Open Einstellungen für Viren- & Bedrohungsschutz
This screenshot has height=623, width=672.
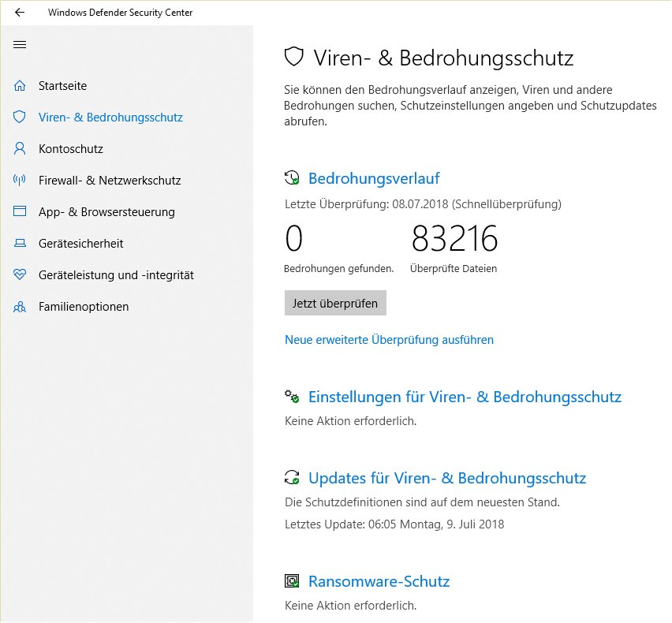pyautogui.click(x=465, y=397)
